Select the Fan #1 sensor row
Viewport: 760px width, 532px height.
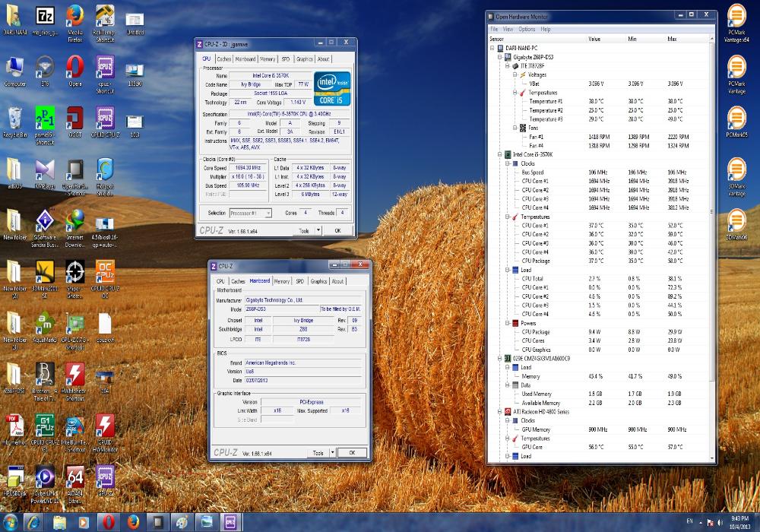click(x=600, y=137)
